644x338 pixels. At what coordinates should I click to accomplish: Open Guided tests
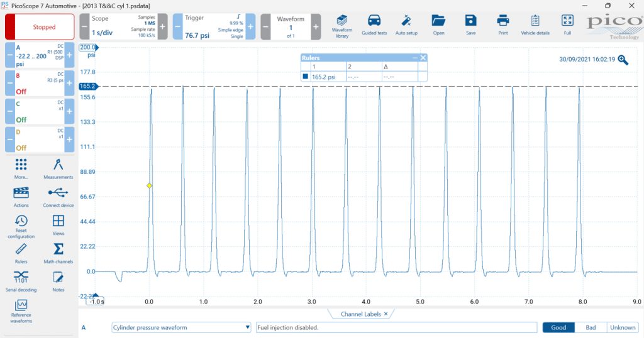click(374, 26)
